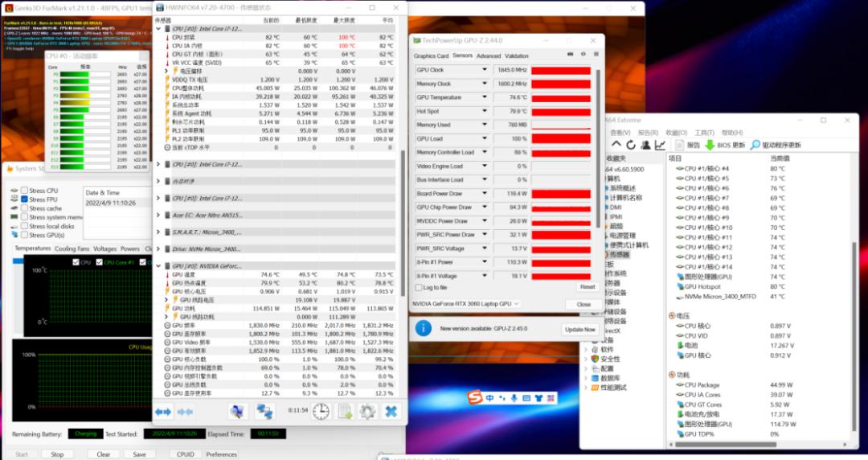Click the GPU-Z sensors vertical scrollbar
This screenshot has width=868, height=460.
598,147
